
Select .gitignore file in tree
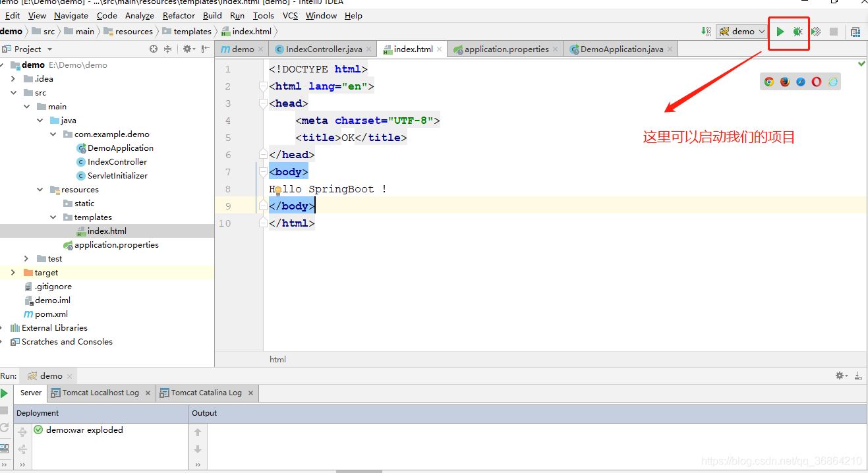pyautogui.click(x=53, y=287)
